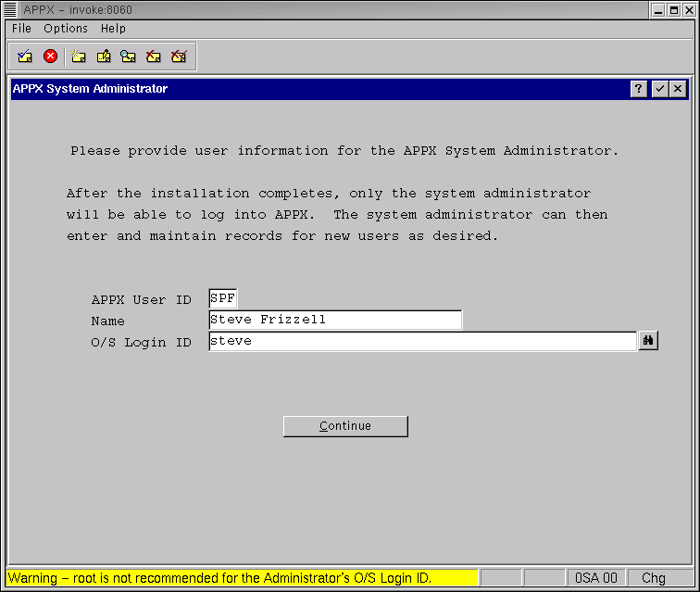
Task: Open the O/S Login ID binoculars lookup
Action: click(648, 341)
